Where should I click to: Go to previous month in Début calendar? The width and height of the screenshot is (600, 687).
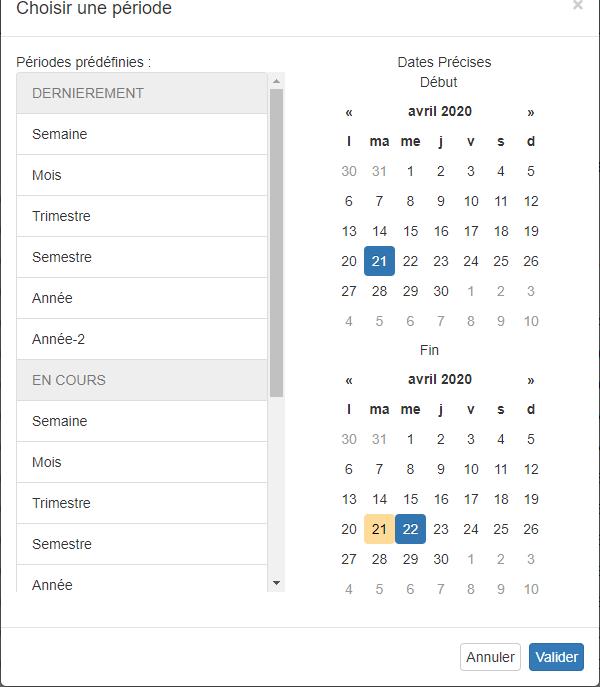click(x=349, y=112)
